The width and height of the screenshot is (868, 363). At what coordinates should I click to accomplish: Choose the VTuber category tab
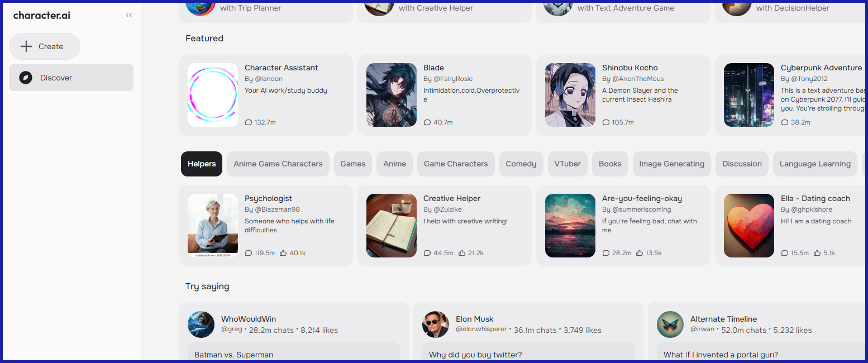point(567,164)
